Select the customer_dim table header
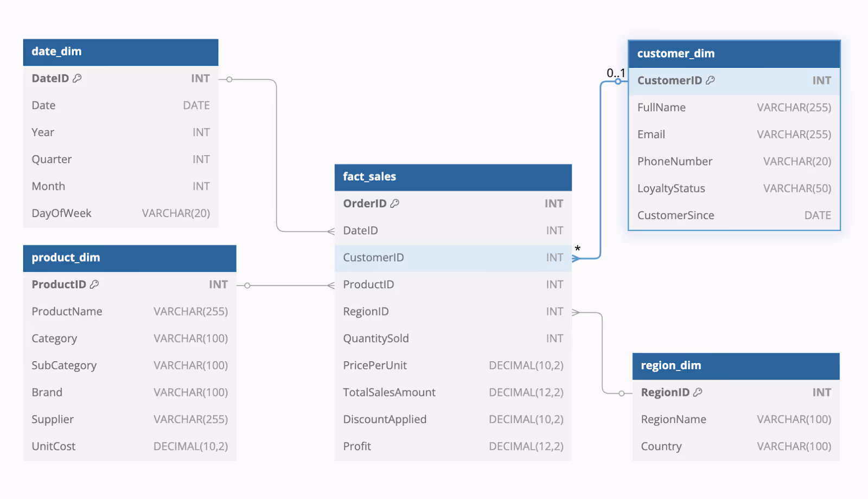Image resolution: width=868 pixels, height=499 pixels. [734, 54]
